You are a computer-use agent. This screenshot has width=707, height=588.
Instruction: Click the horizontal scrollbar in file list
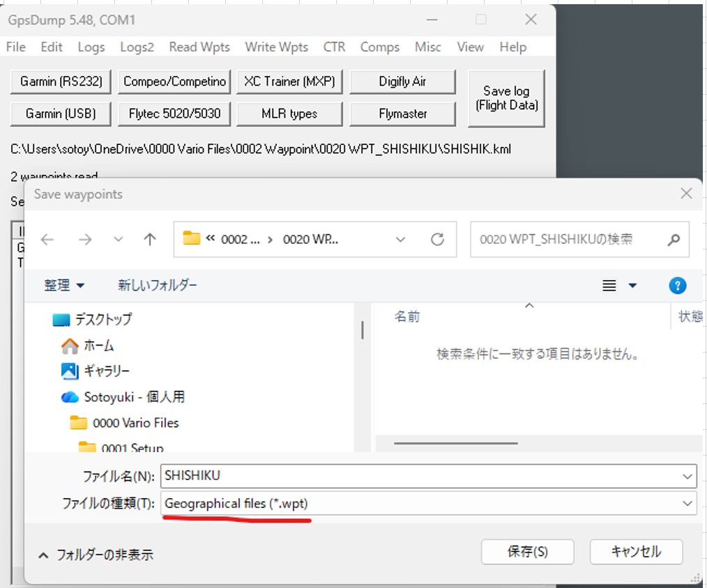pos(455,442)
